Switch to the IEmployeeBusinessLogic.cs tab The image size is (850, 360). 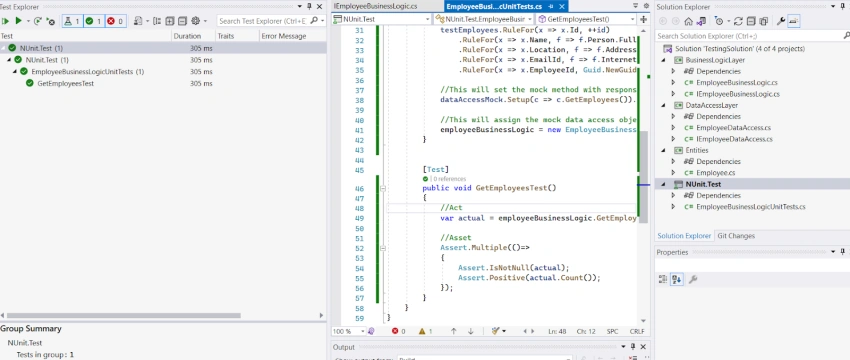pos(376,7)
